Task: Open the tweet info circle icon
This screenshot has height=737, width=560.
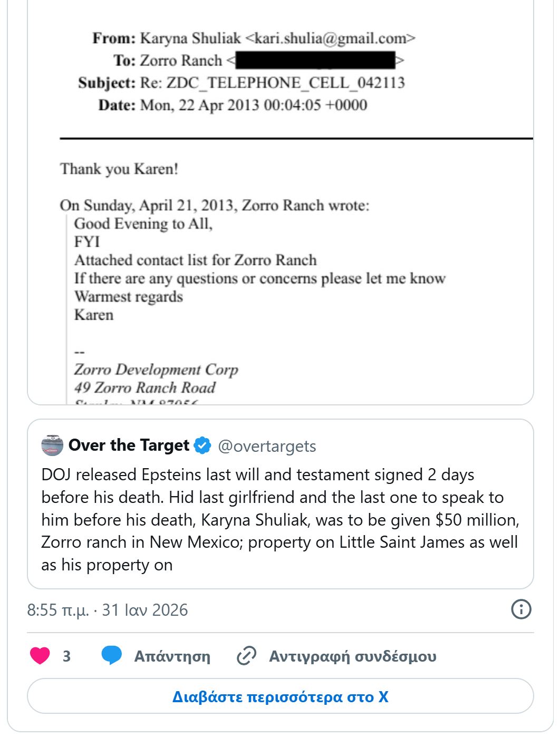Action: click(521, 609)
